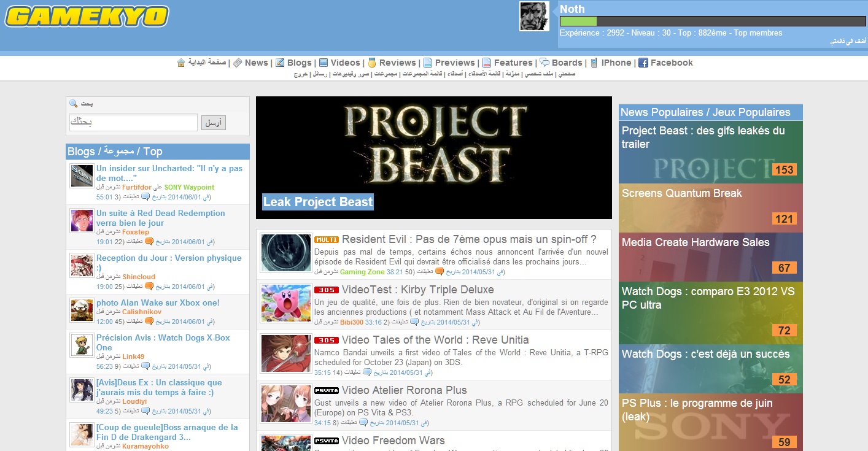
Task: Open the IPhone menu item
Action: 616,63
